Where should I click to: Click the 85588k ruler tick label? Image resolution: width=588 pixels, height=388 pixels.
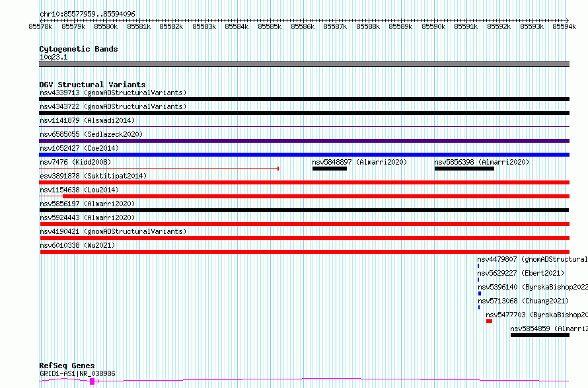(368, 26)
